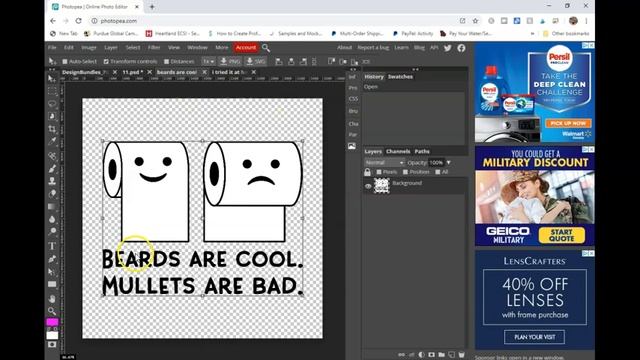Select the Zoom tool in toolbox
The image size is (640, 360).
[x=52, y=311]
